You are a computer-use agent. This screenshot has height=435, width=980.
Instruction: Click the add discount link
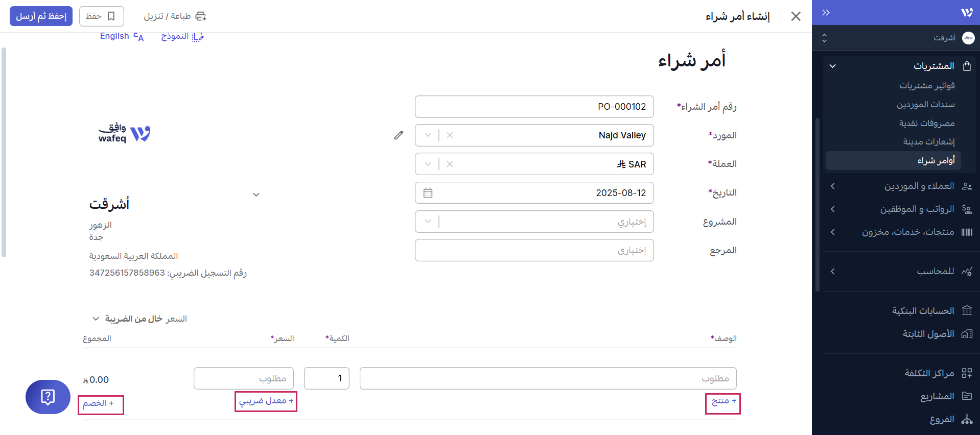pos(99,403)
